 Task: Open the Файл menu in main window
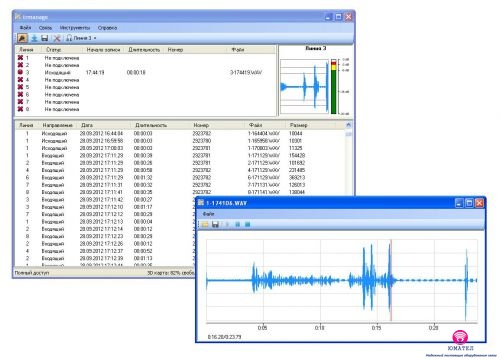click(25, 28)
